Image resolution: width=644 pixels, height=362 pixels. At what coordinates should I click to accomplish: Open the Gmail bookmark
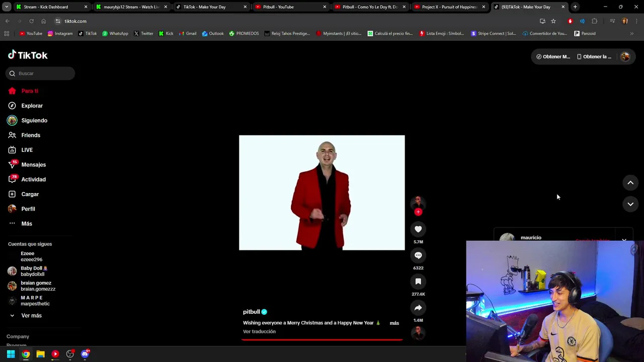(x=187, y=34)
